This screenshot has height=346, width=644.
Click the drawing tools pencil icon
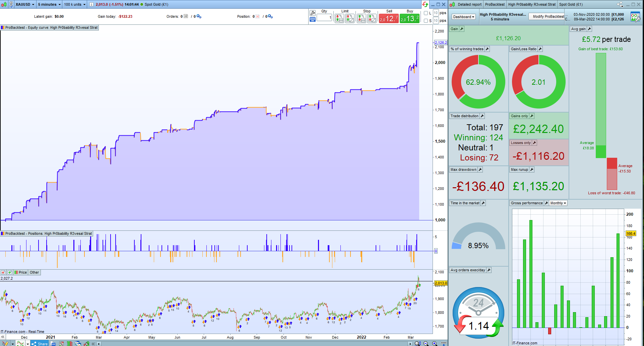[x=5, y=343]
